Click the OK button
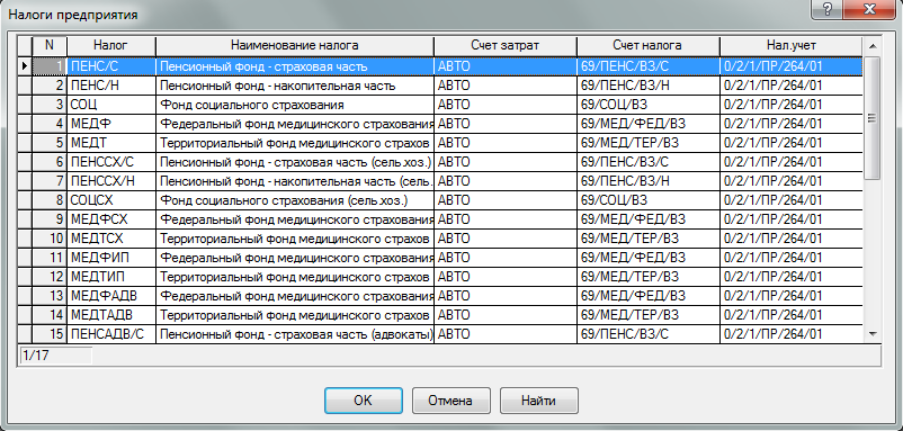This screenshot has width=903, height=431. tap(363, 400)
